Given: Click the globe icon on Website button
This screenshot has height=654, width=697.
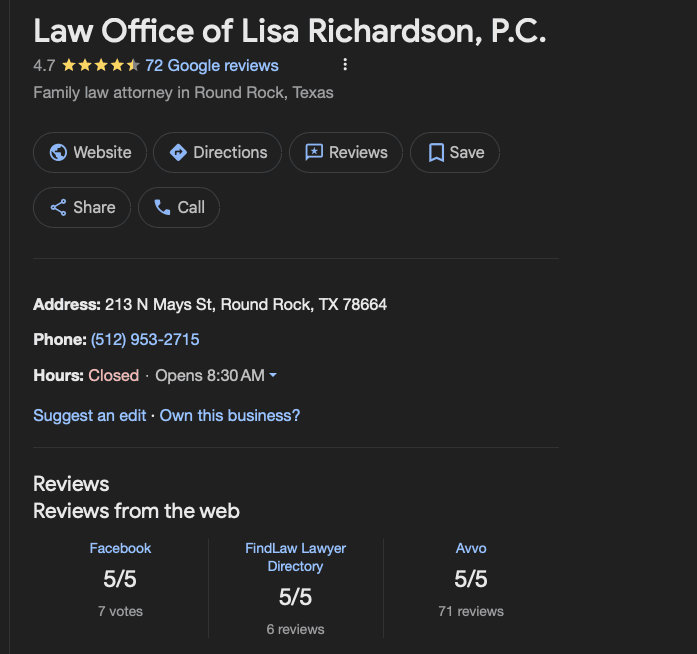Looking at the screenshot, I should (58, 153).
